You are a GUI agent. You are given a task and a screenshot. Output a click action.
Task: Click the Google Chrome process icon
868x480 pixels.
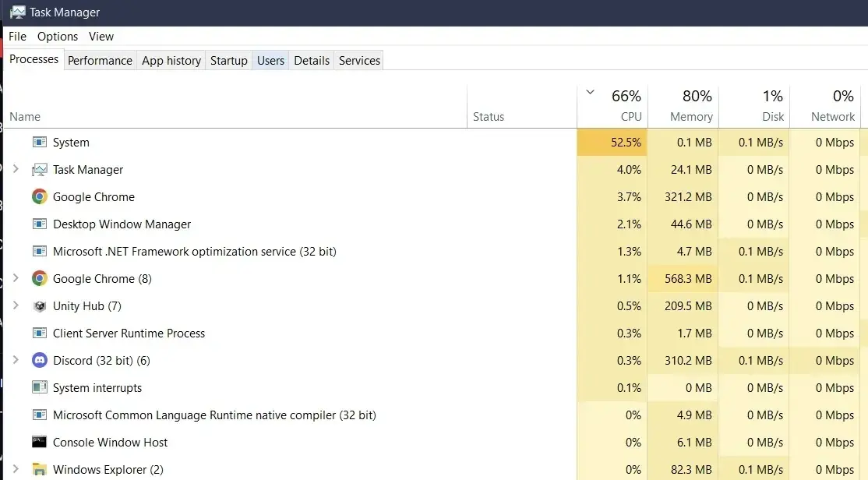coord(40,196)
